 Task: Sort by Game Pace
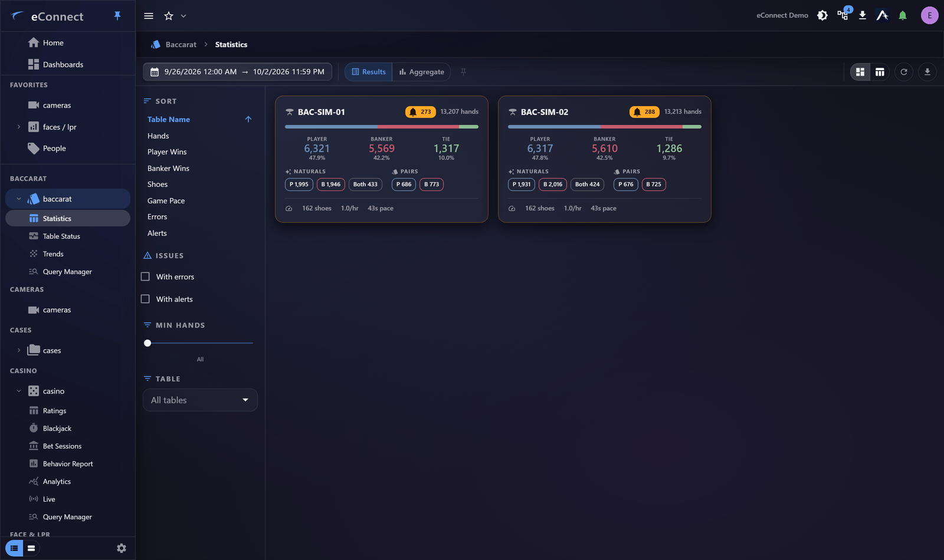pyautogui.click(x=166, y=200)
